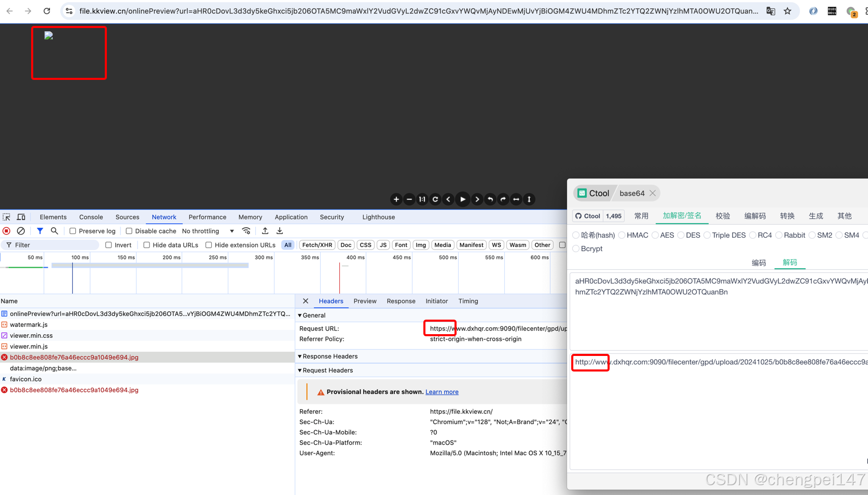Collapse the General request section
868x495 pixels.
coord(300,315)
